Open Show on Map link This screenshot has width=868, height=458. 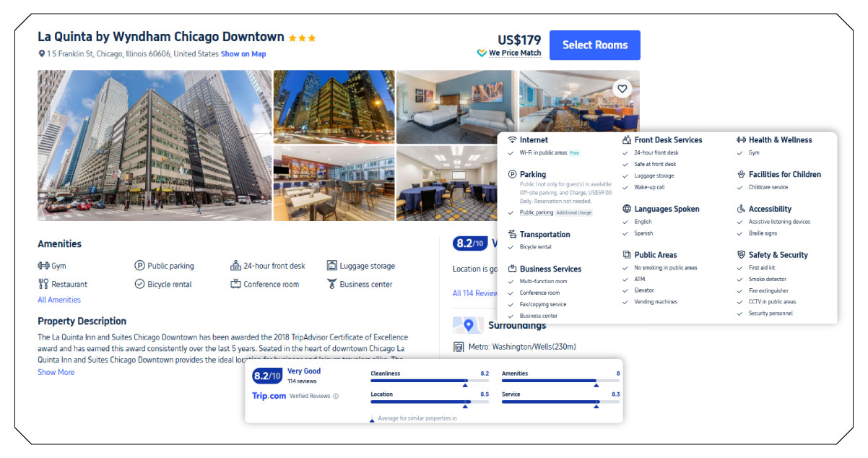click(x=246, y=53)
